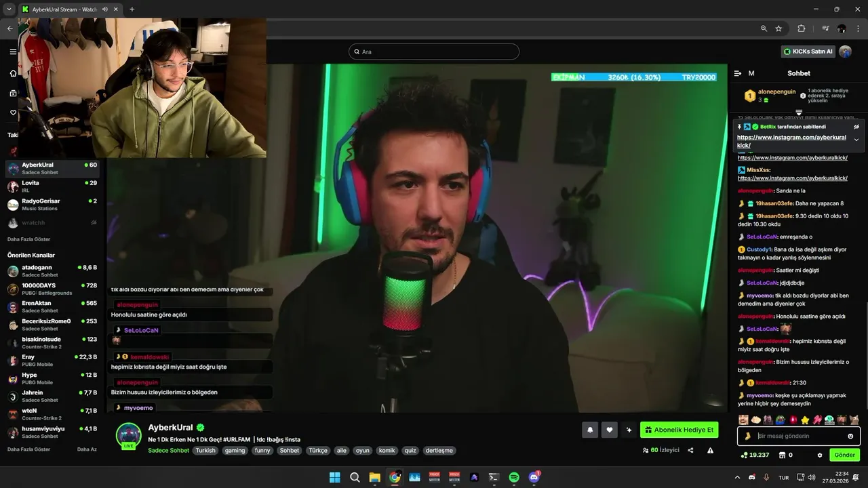The width and height of the screenshot is (868, 488).
Task: Open Jahrein recommended channel
Action: coord(53,396)
